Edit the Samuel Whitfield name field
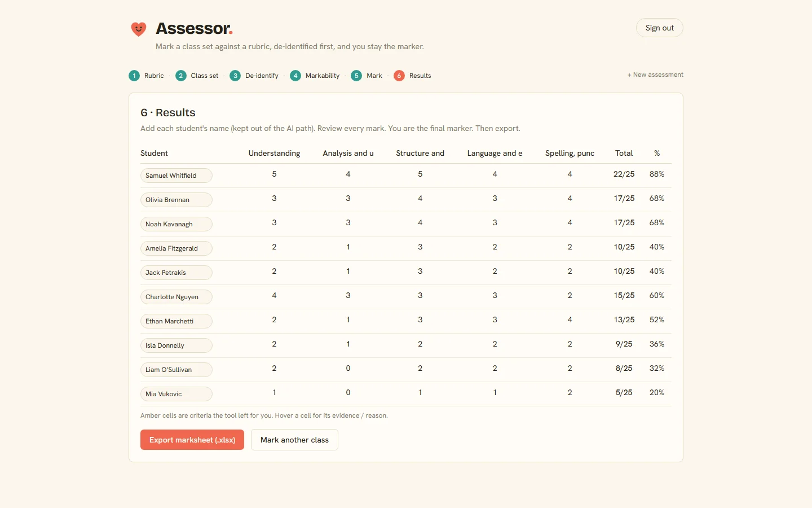The height and width of the screenshot is (508, 812). coord(176,176)
